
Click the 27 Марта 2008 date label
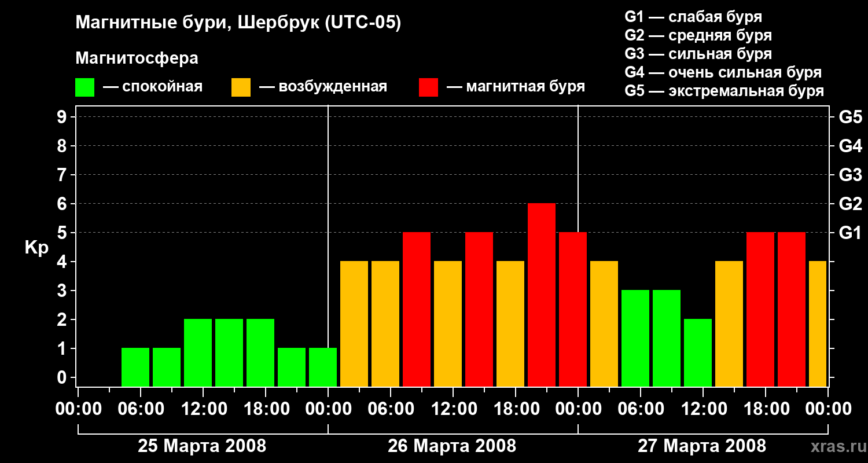(x=702, y=446)
